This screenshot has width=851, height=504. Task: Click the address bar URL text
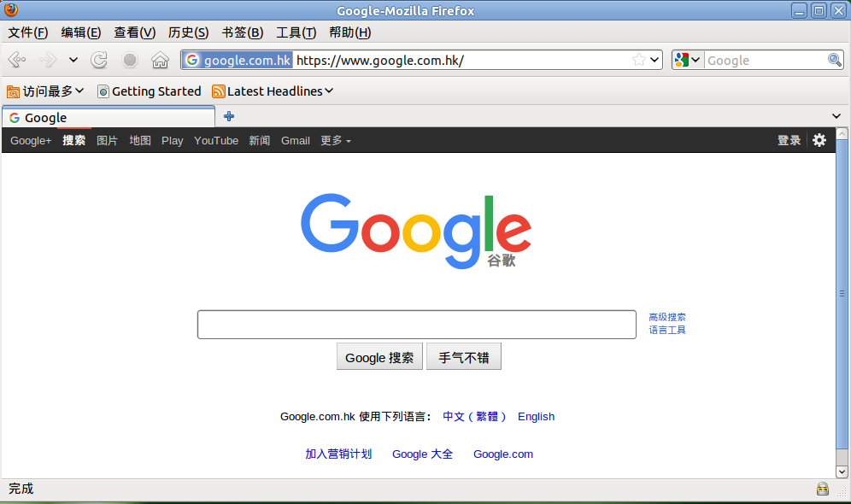point(380,60)
